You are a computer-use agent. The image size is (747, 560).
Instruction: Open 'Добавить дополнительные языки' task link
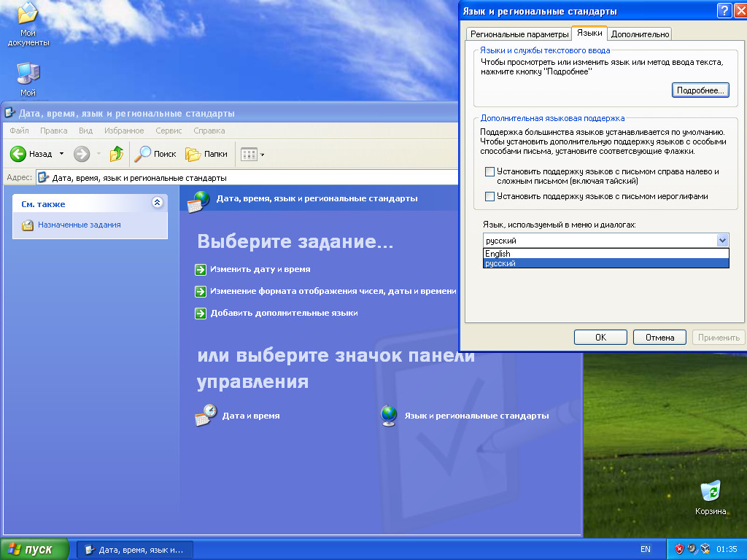pyautogui.click(x=284, y=313)
